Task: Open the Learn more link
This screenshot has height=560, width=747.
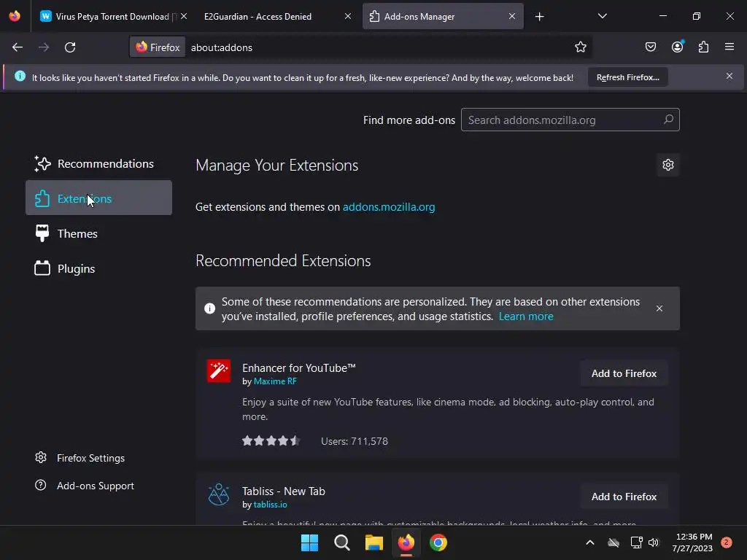Action: (x=526, y=316)
